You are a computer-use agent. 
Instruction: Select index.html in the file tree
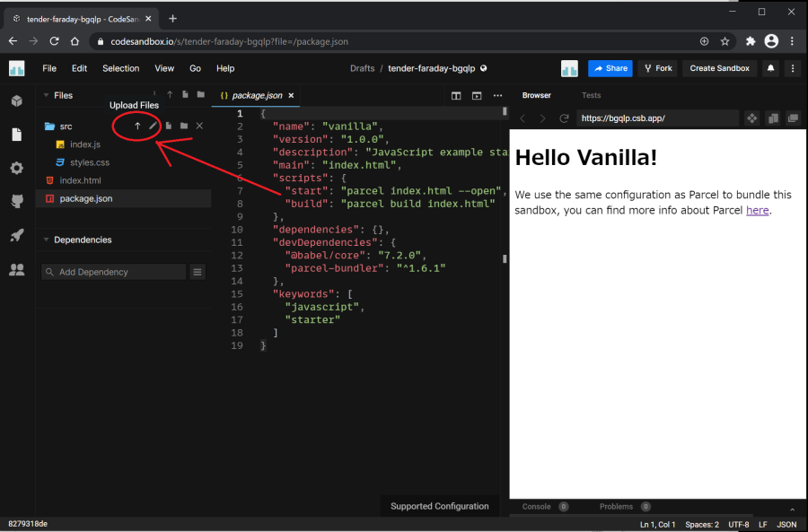(x=80, y=180)
